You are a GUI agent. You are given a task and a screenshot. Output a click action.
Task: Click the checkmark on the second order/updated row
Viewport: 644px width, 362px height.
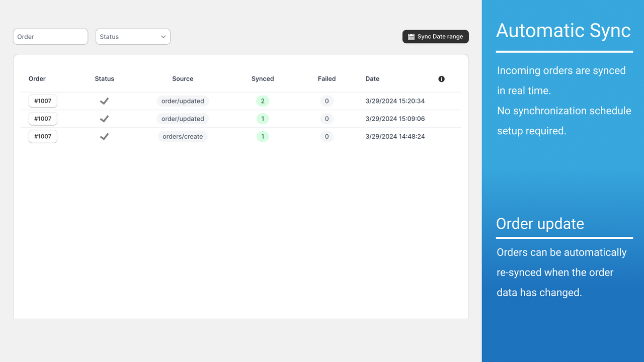[x=104, y=119]
